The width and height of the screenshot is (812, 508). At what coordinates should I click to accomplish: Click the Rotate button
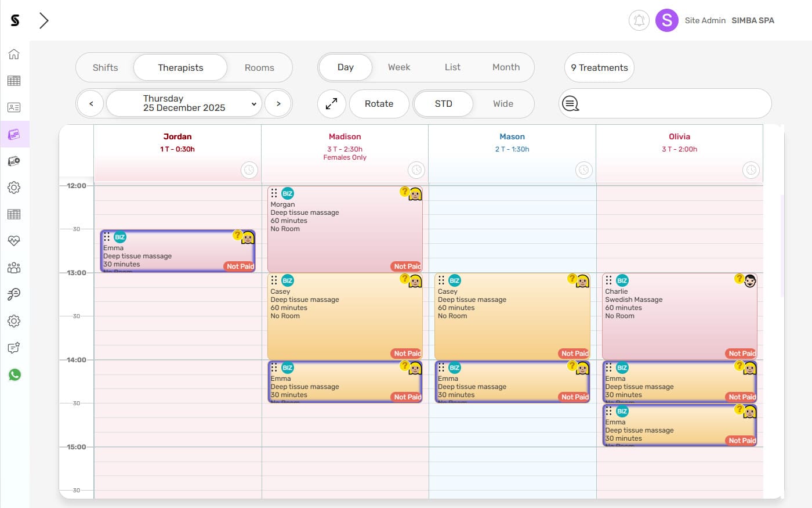coord(379,103)
